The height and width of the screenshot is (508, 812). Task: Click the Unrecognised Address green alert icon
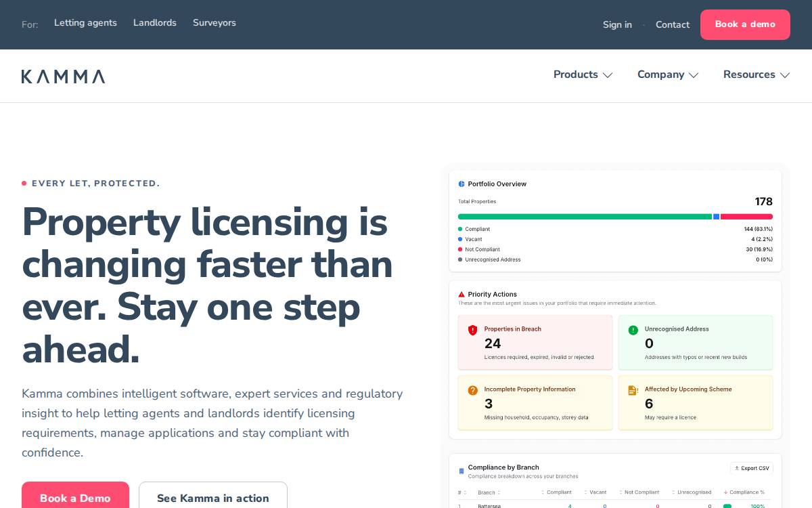tap(633, 331)
